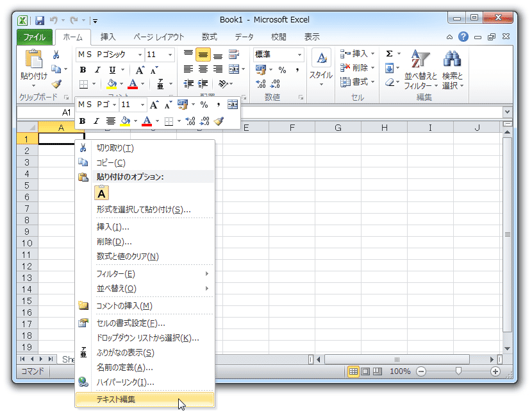Image resolution: width=532 pixels, height=417 pixels.
Task: Switch to the View (表示) tab
Action: [x=312, y=37]
